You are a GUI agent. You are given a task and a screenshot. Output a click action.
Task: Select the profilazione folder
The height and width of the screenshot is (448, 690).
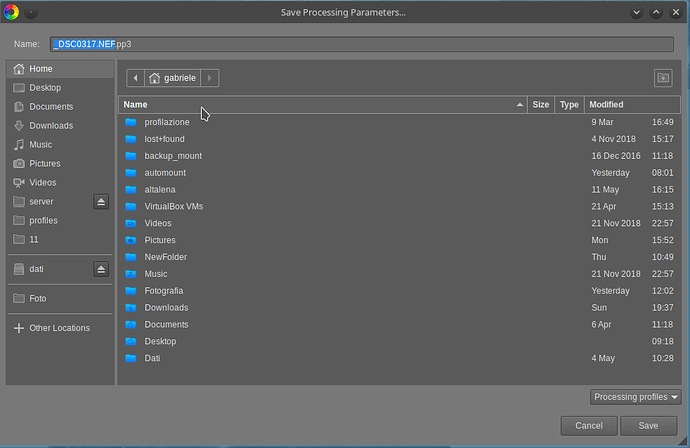(x=166, y=122)
